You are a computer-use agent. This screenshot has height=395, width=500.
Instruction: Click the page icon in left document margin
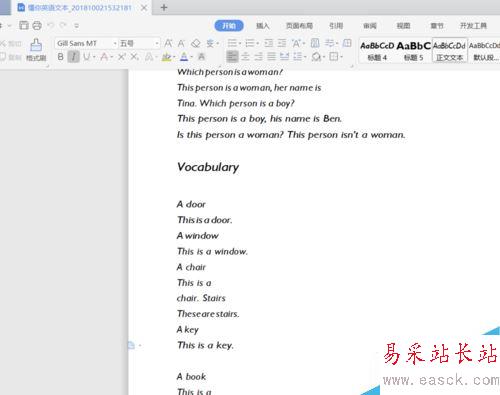tap(131, 345)
